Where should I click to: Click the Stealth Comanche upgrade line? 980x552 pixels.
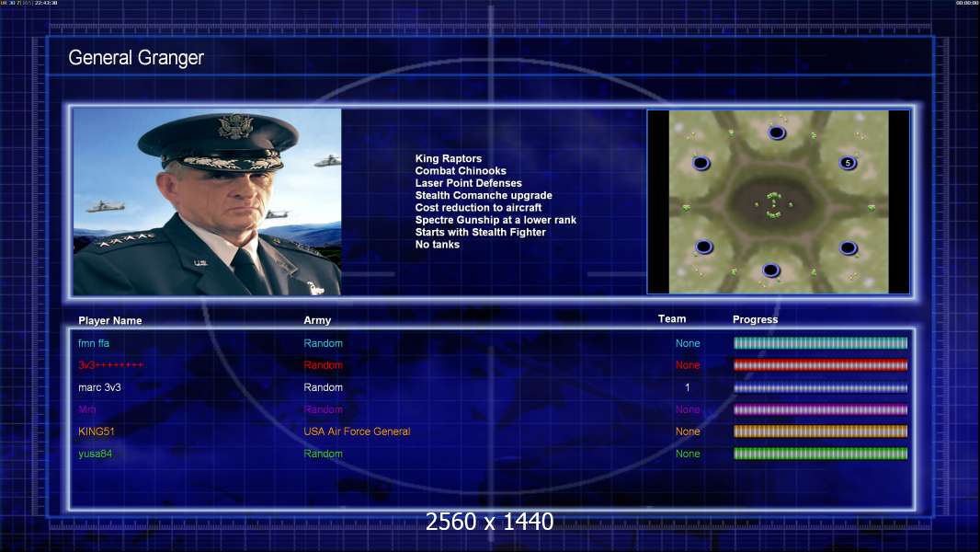pyautogui.click(x=484, y=195)
